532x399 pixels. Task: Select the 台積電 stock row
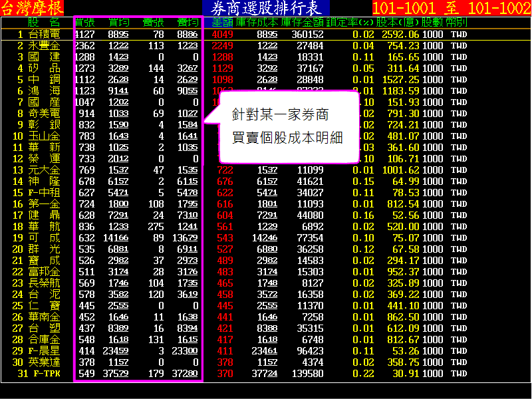point(45,34)
